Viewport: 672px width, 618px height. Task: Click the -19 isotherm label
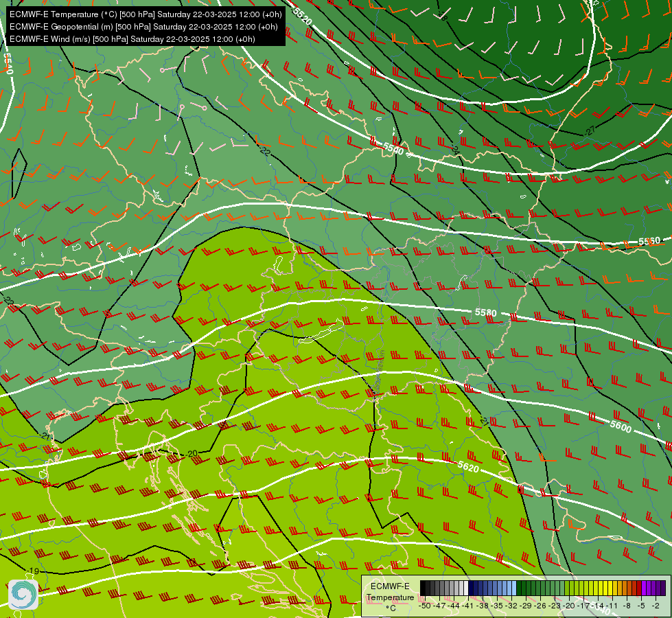[x=33, y=571]
